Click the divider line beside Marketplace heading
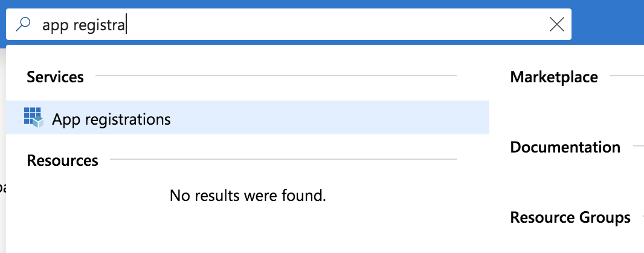This screenshot has width=644, height=253. (x=626, y=76)
